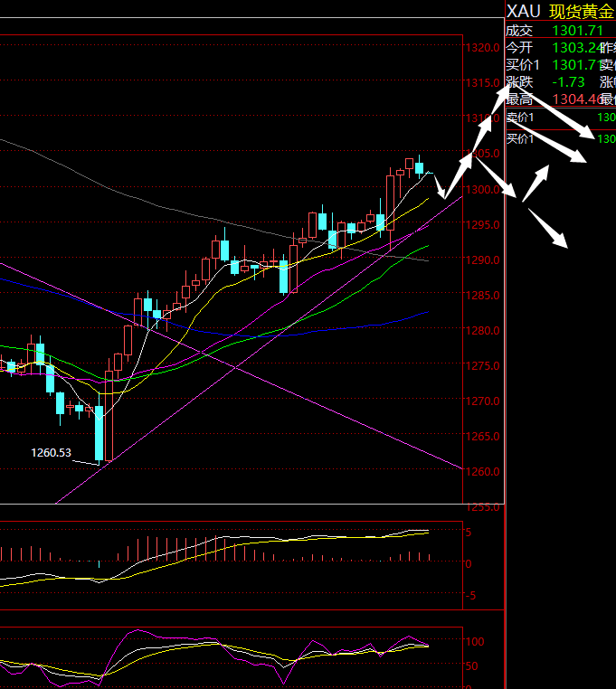Image resolution: width=616 pixels, height=689 pixels.
Task: Click the 涨跌 value -1.73
Action: click(568, 82)
